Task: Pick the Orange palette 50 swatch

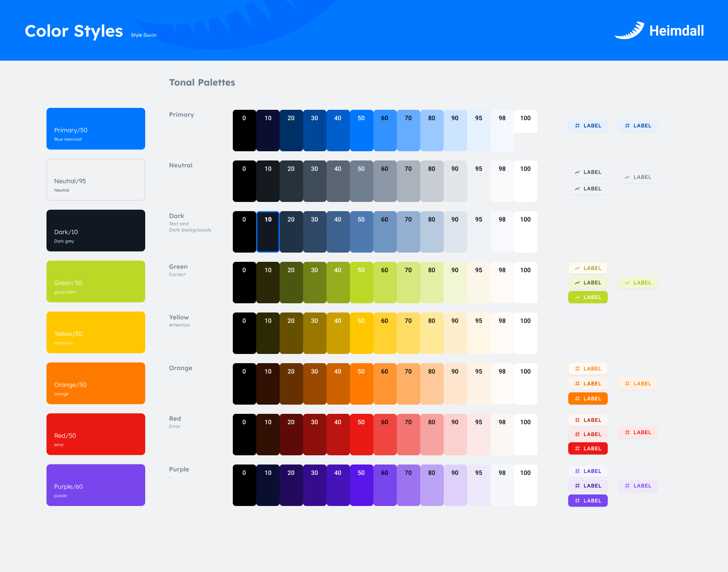Action: 362,384
